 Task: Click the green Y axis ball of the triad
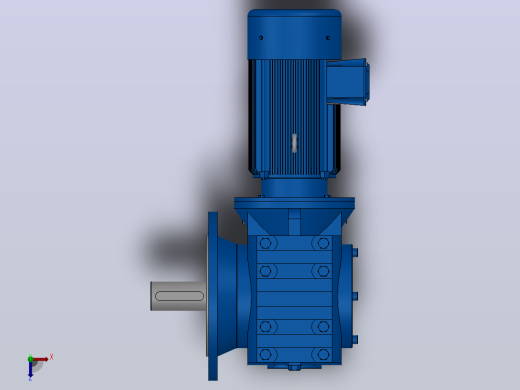coord(30,359)
